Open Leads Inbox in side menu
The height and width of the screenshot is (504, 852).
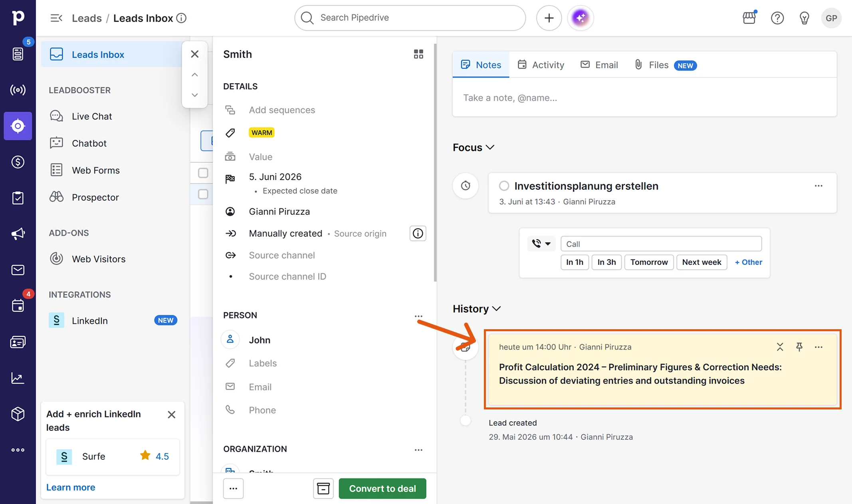tap(112, 54)
